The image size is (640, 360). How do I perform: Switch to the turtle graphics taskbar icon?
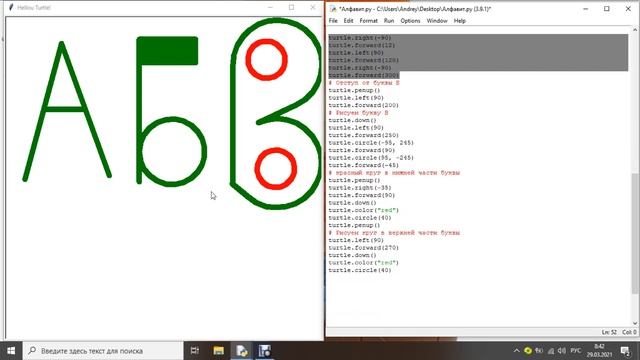click(x=264, y=351)
